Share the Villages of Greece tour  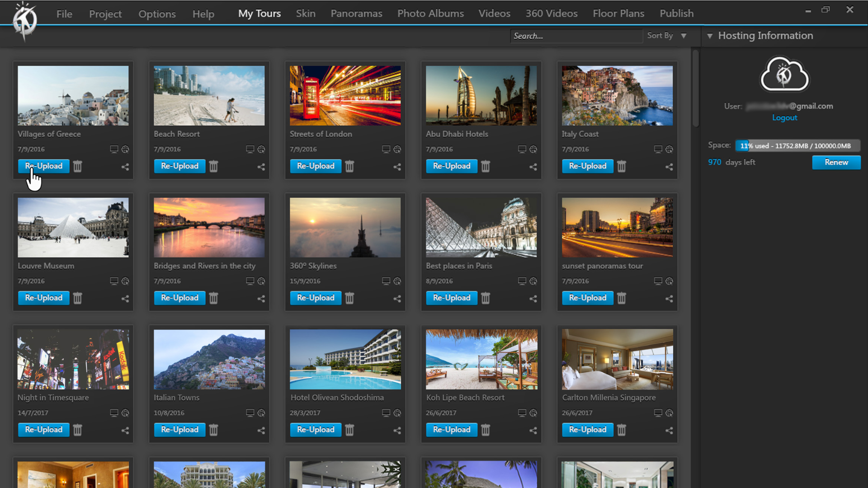point(125,167)
